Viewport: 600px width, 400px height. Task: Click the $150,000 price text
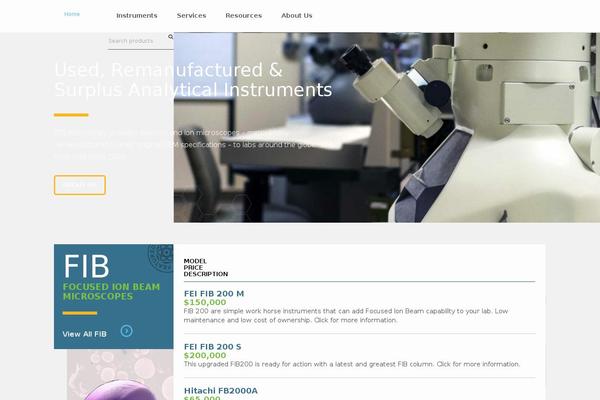pyautogui.click(x=205, y=302)
